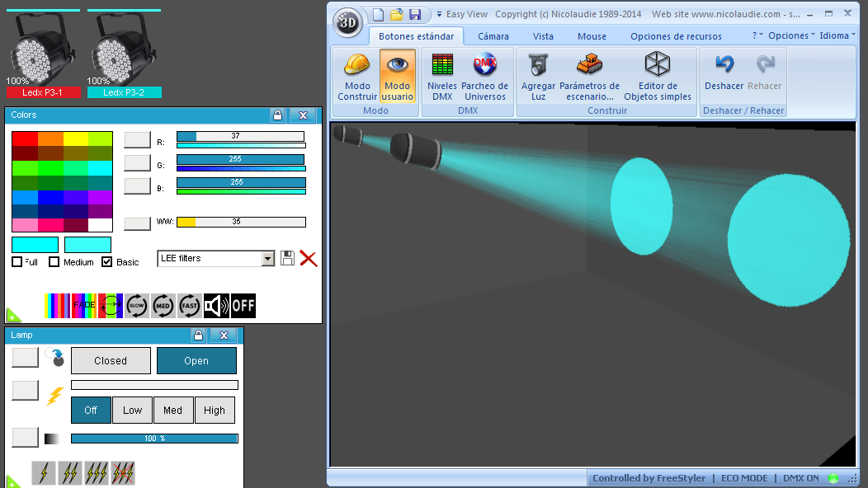Click the 3D application orb button

(x=347, y=23)
